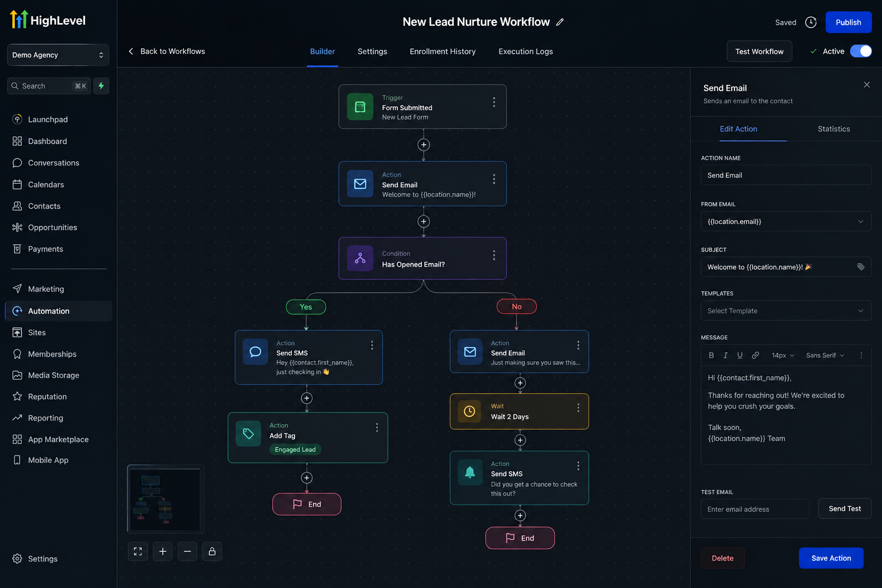Apply bold formatting in message editor

click(x=711, y=355)
